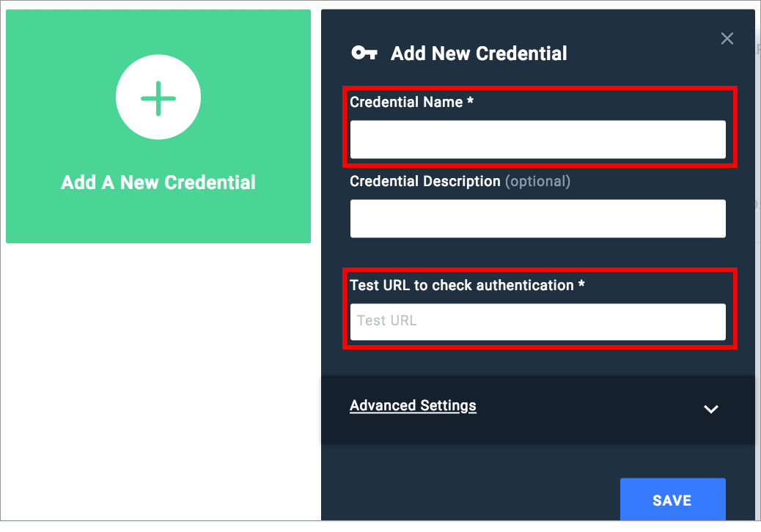Screen dimensions: 761x532
Task: Click the Credential Name label
Action: click(x=406, y=102)
